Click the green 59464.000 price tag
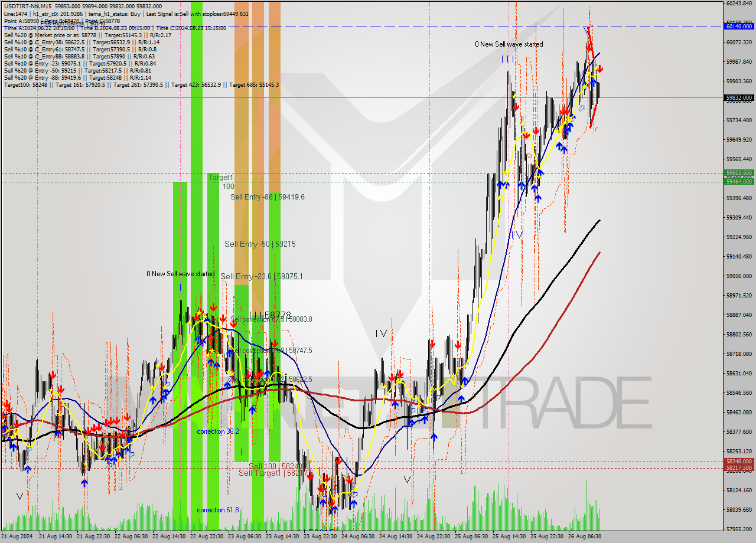Screen dimensions: 756x543 point(739,181)
